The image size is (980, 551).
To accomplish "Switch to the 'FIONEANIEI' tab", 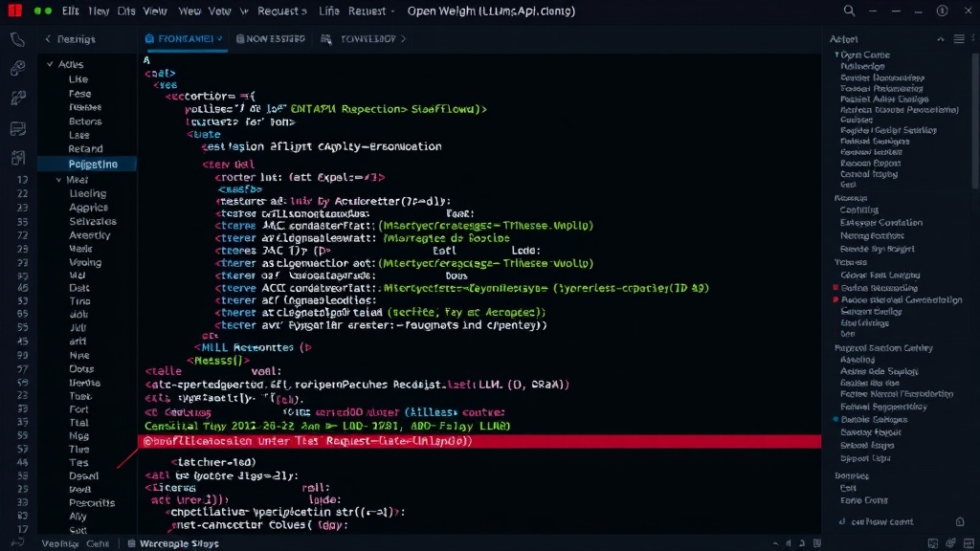I will pyautogui.click(x=185, y=38).
